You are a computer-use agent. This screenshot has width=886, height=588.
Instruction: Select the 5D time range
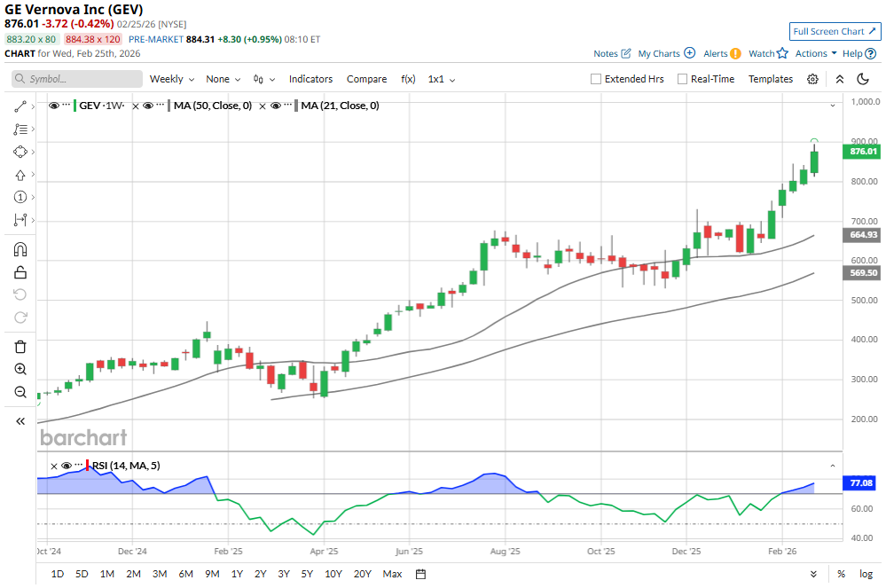pos(82,574)
